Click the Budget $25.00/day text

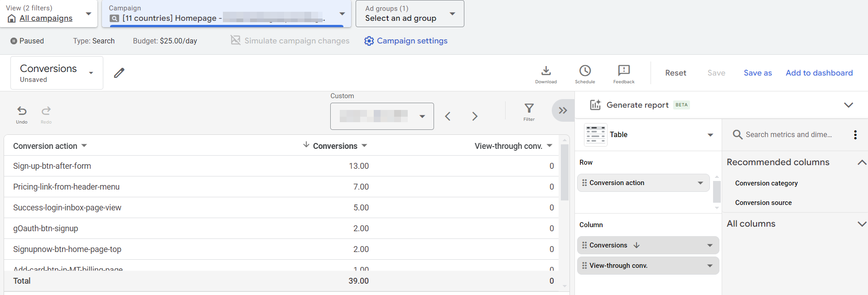[165, 41]
